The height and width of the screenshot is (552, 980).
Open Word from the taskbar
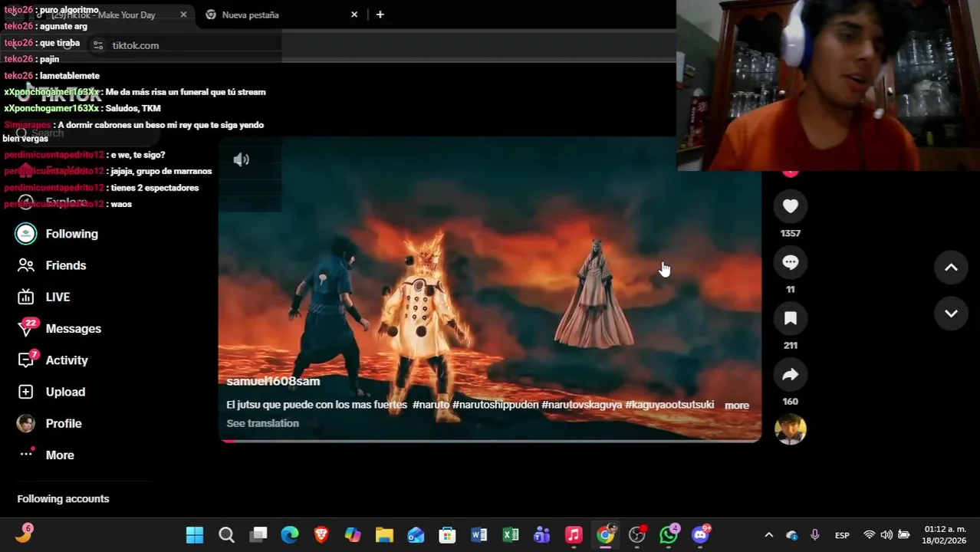tap(478, 535)
